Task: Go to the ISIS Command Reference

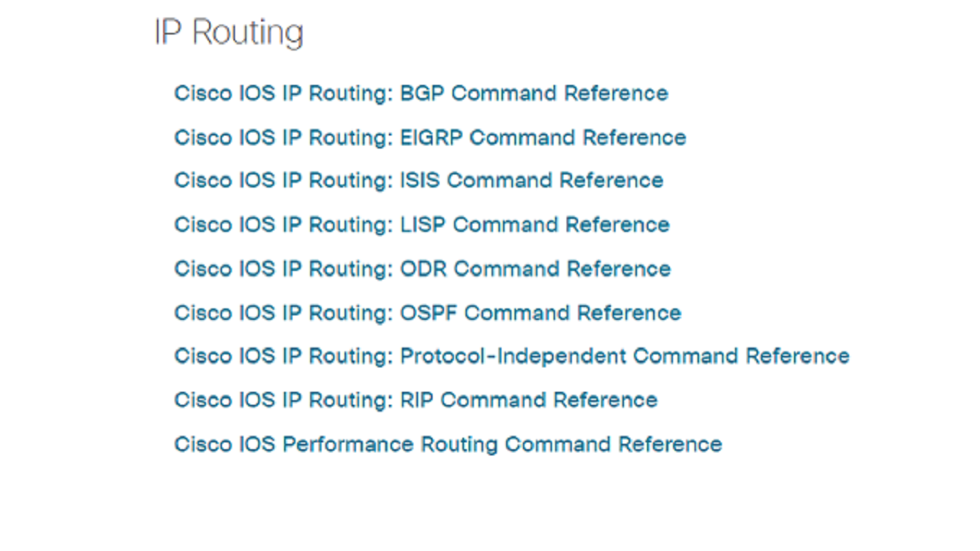Action: coord(419,181)
